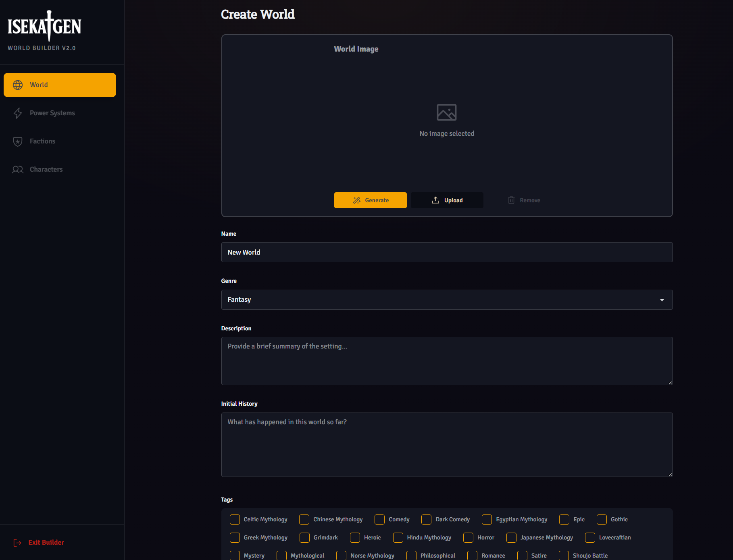Open the Factions section
The height and width of the screenshot is (560, 733).
60,141
